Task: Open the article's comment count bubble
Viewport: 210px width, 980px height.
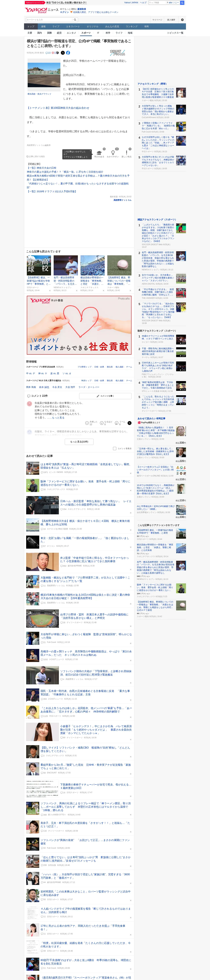Action: tap(48, 53)
